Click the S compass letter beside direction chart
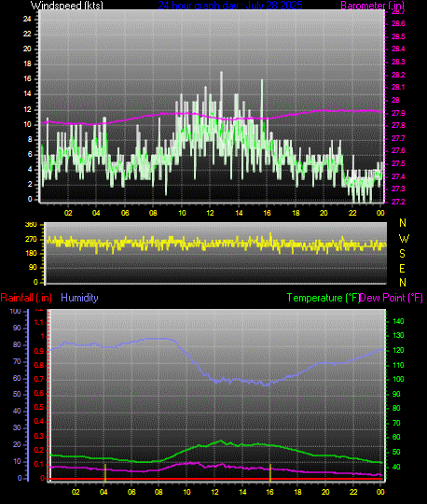427x504 pixels. coord(402,254)
